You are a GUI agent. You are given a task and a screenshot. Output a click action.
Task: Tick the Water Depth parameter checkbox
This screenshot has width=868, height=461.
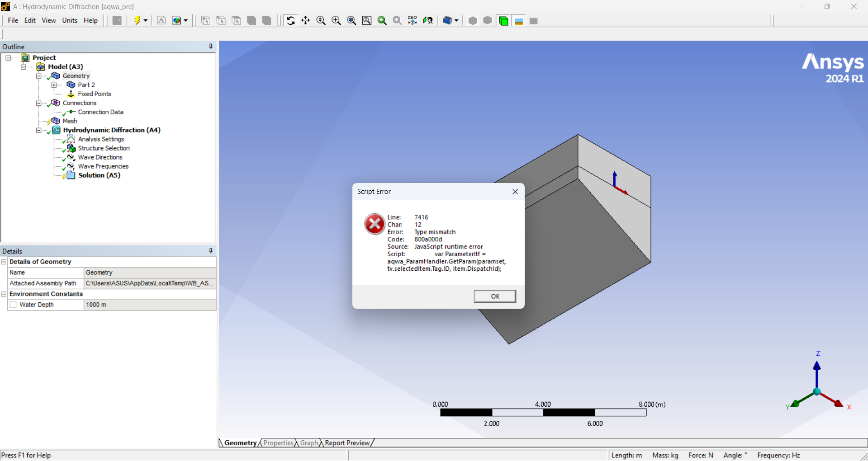pyautogui.click(x=13, y=305)
